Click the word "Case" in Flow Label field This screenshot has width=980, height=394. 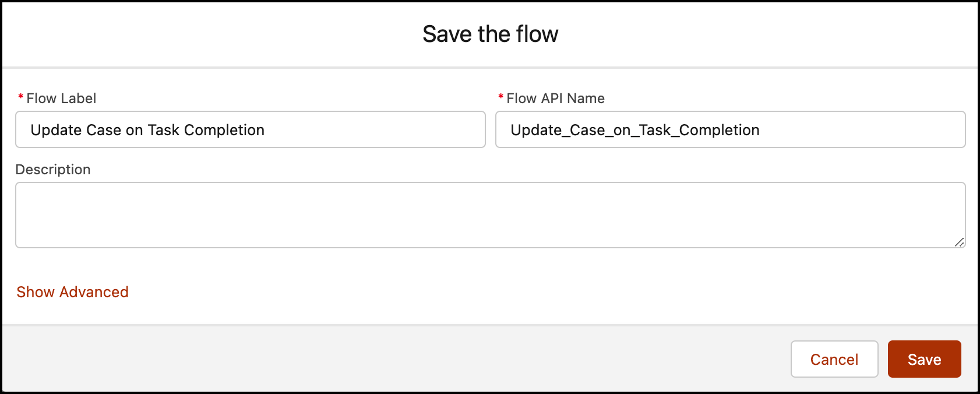[x=104, y=130]
